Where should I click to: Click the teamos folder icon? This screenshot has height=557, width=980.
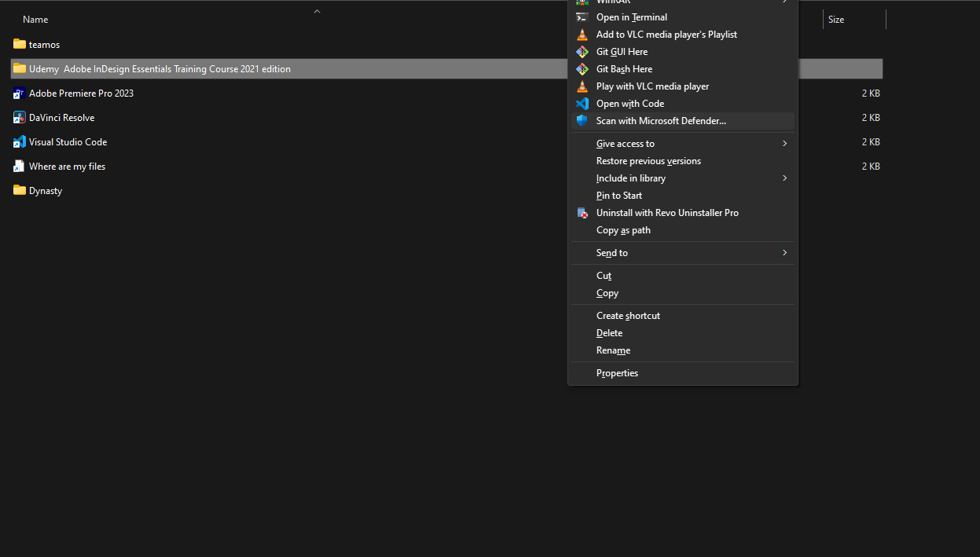pos(20,44)
